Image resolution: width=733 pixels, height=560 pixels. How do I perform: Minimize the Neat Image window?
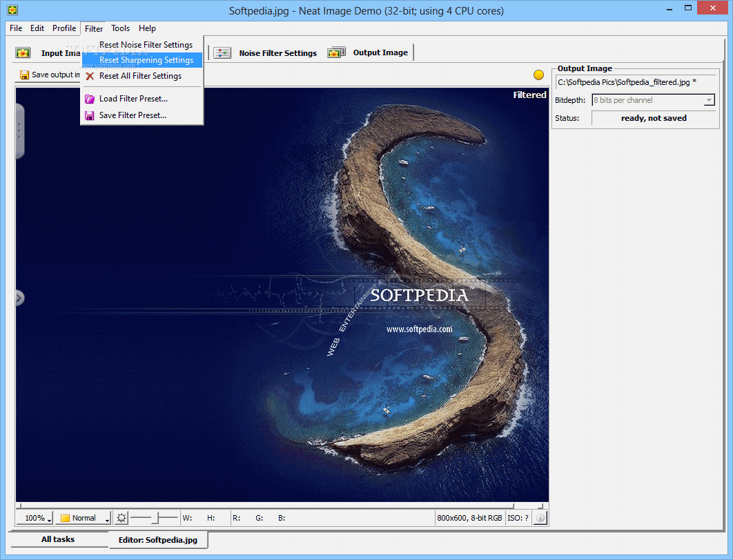pos(670,8)
